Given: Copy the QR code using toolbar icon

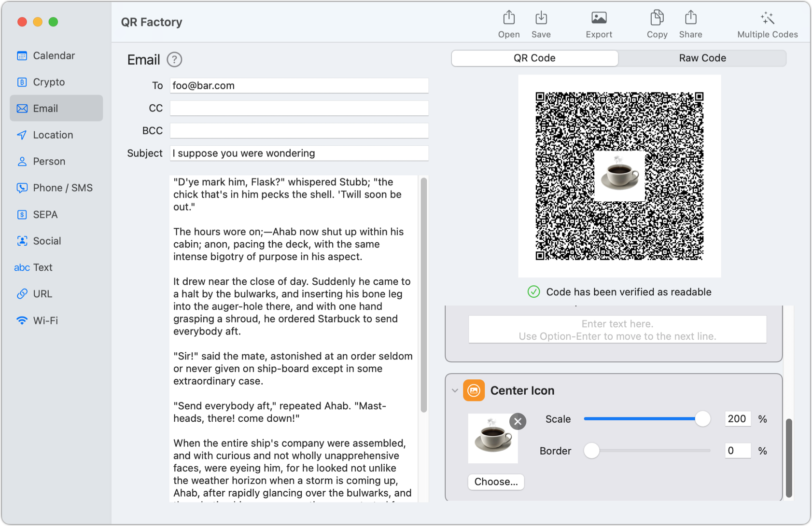Looking at the screenshot, I should coord(657,23).
